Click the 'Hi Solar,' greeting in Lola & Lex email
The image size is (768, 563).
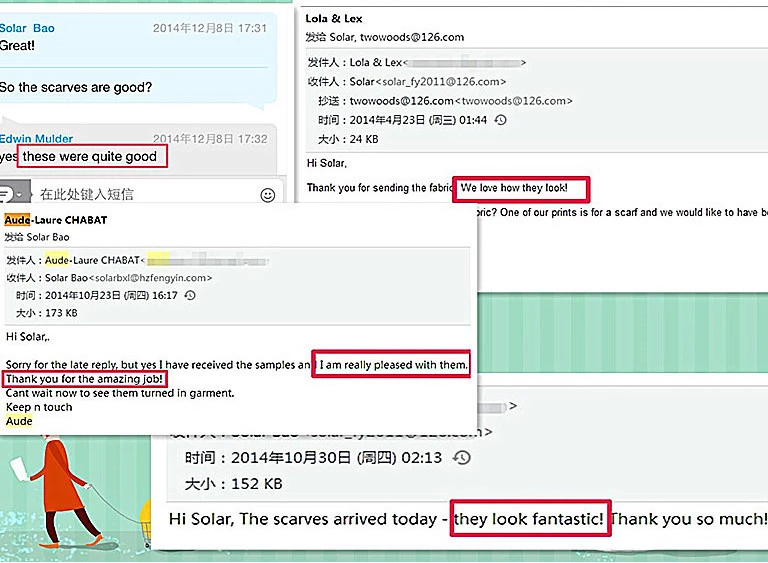(327, 163)
